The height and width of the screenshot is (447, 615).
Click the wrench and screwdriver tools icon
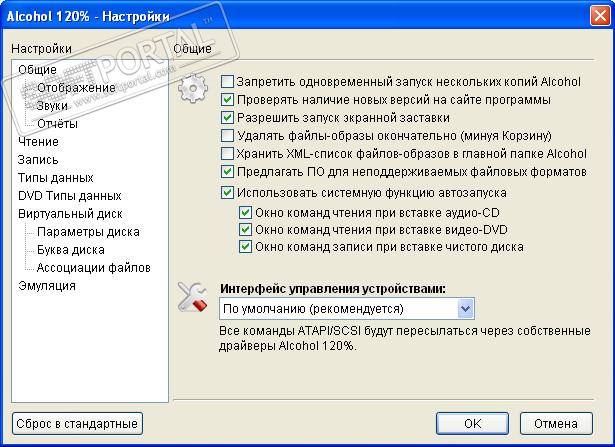click(x=193, y=297)
